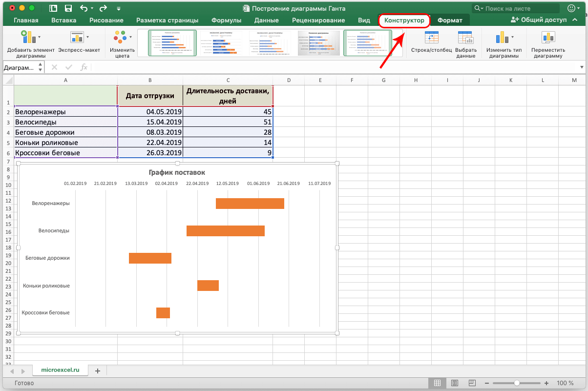Select the microexcel.ru sheet tab

(60, 370)
